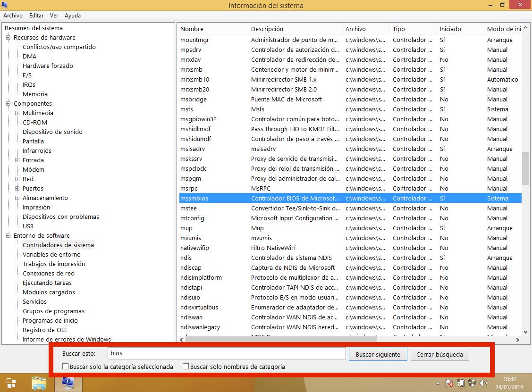
Task: Click the 'Buscar siguiente' button
Action: click(x=378, y=354)
